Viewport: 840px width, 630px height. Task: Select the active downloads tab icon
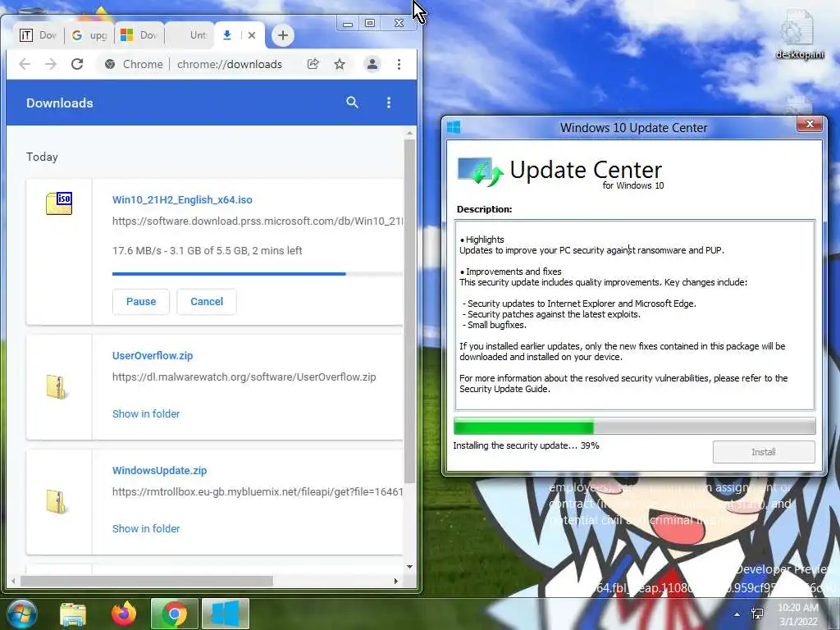(227, 35)
